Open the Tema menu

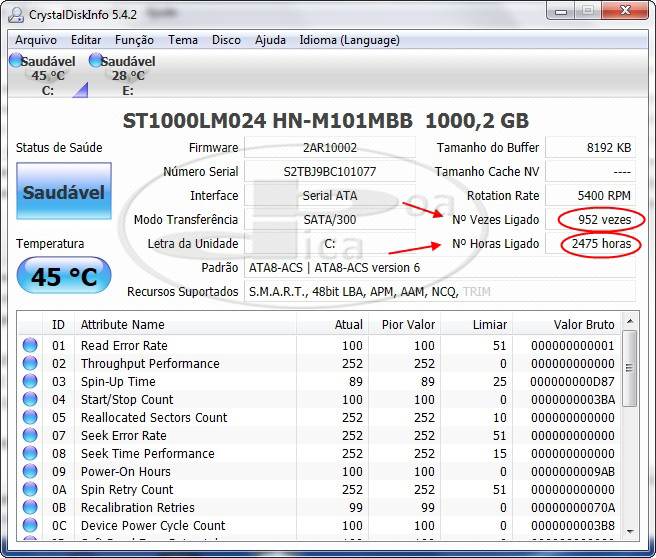point(183,40)
